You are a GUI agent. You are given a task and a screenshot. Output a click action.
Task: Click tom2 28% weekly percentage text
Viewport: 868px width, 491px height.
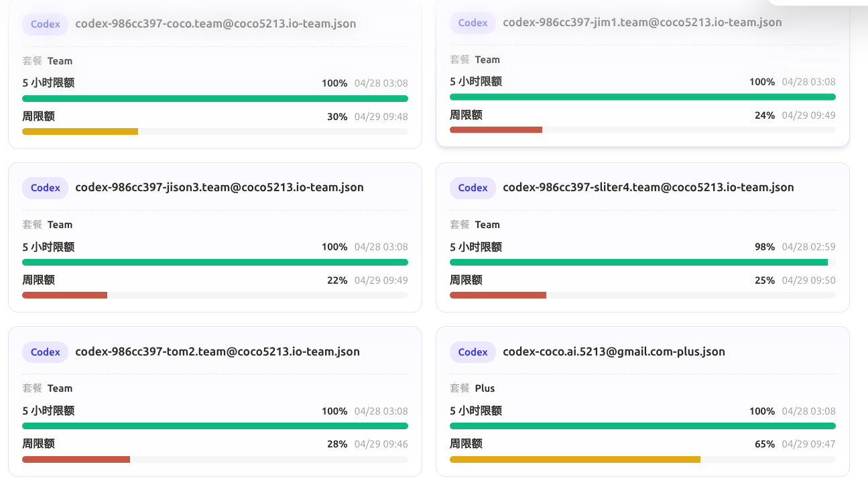click(x=337, y=444)
